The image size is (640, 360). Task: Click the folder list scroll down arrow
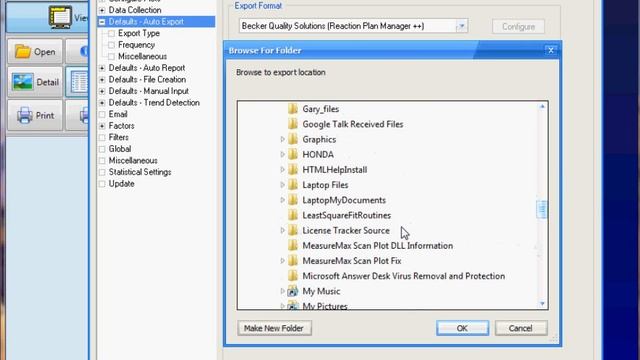[x=542, y=303]
